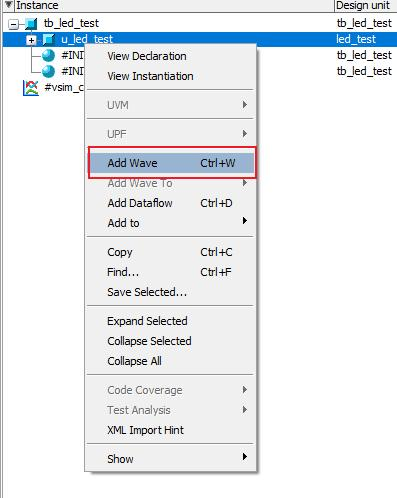Click the u_led_test instance icon
Viewport: 397px width, 498px height.
(48, 40)
